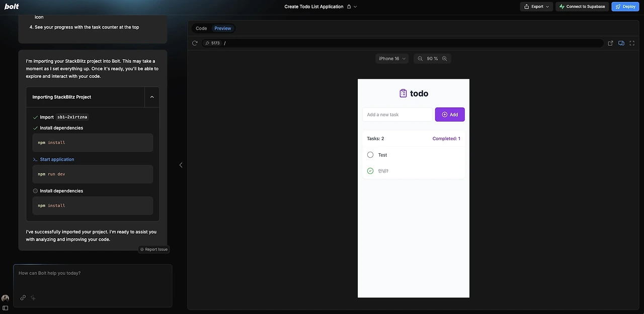The image size is (644, 314).
Task: Click the first npm install command block
Action: pyautogui.click(x=93, y=143)
